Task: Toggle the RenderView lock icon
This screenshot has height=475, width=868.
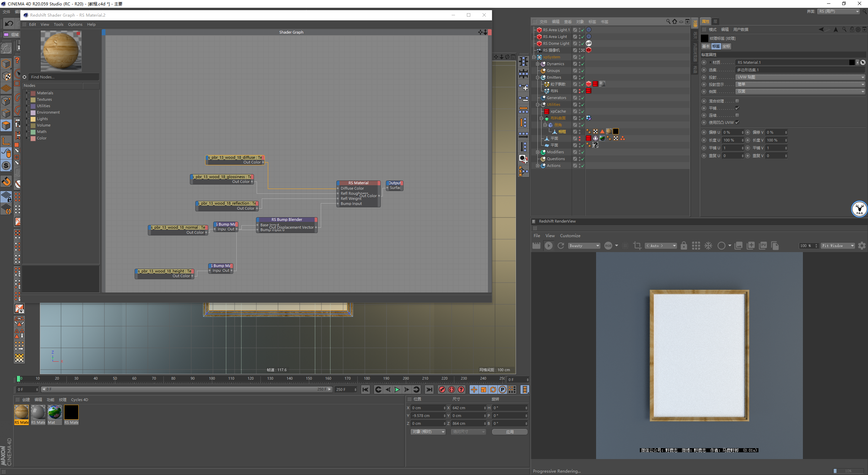Action: pyautogui.click(x=684, y=246)
